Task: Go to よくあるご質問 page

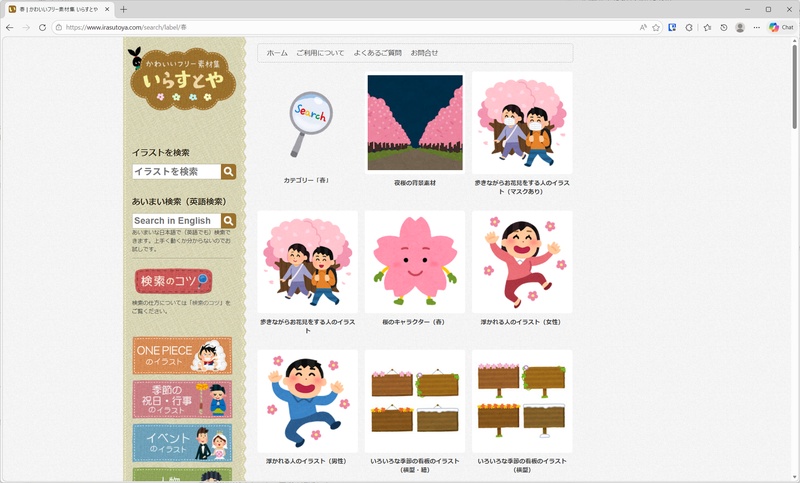Action: click(x=377, y=53)
